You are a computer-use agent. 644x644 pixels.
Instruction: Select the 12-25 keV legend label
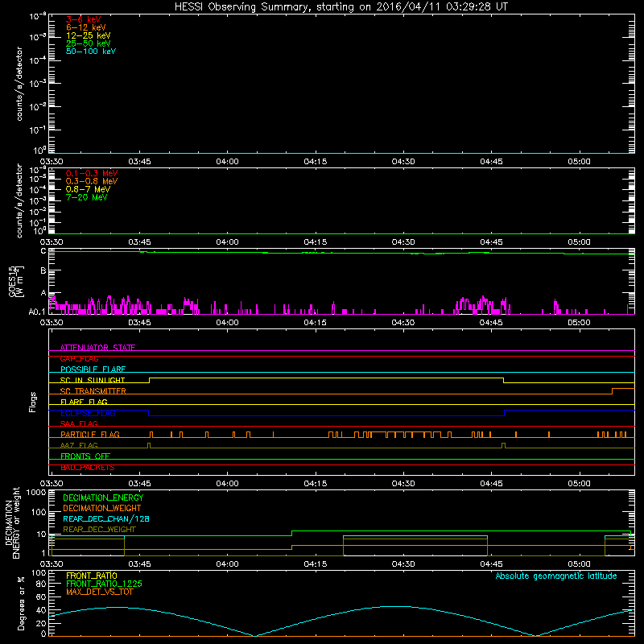[89, 35]
